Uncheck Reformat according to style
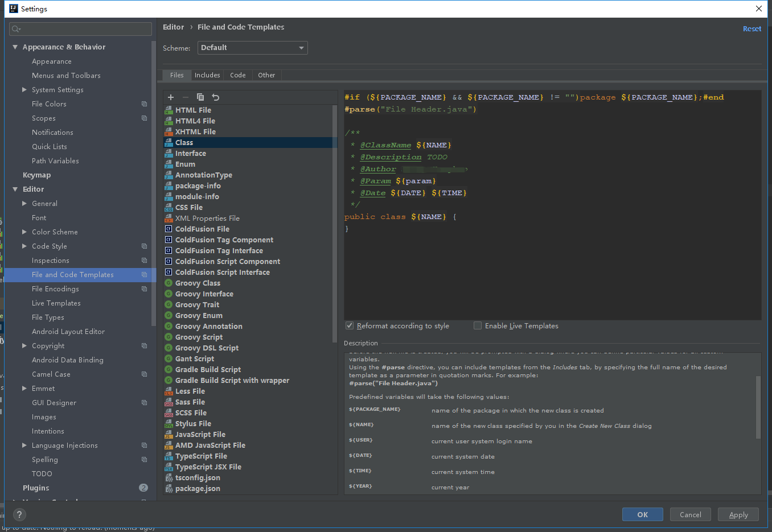Screen dimensions: 772x532 (x=350, y=325)
